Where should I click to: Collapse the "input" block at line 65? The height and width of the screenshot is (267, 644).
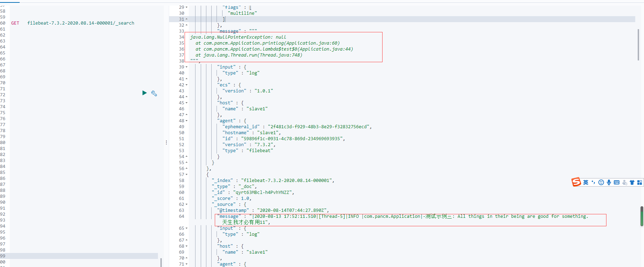pyautogui.click(x=186, y=228)
